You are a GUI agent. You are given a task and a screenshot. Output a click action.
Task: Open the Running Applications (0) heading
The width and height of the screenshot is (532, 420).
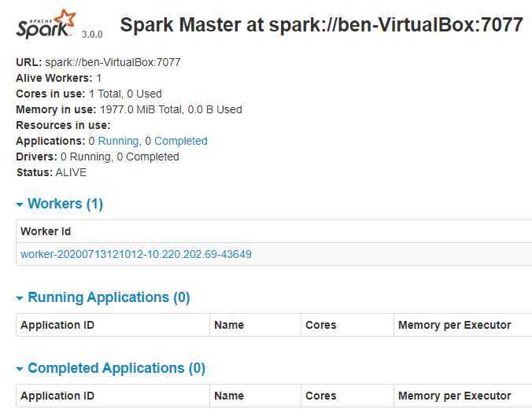coord(109,297)
